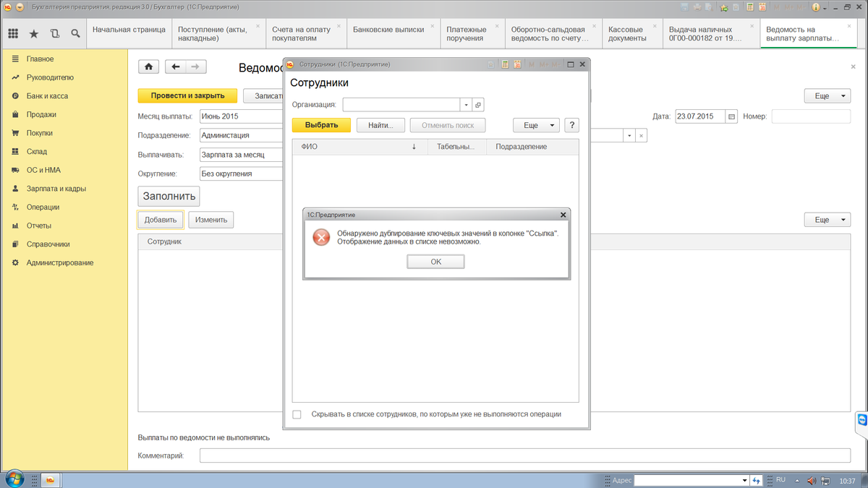Click the Заполнить button
Viewport: 868px width, 488px height.
pos(169,196)
